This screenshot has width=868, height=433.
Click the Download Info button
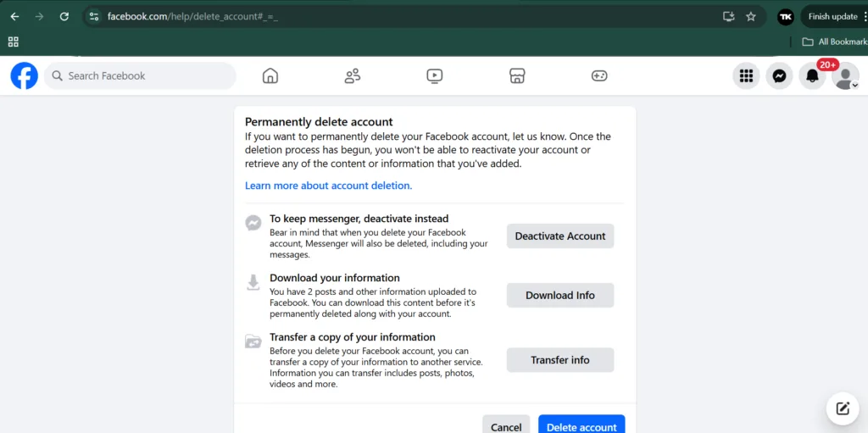(x=560, y=295)
